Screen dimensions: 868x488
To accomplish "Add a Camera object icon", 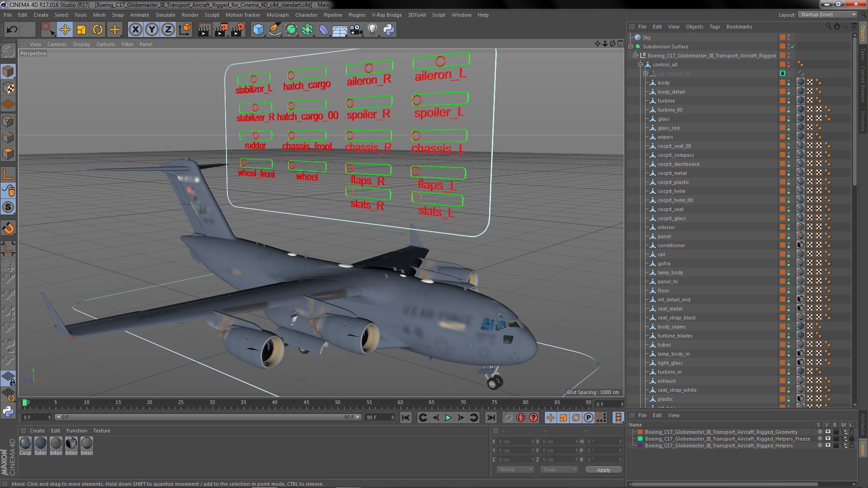I will tap(356, 30).
